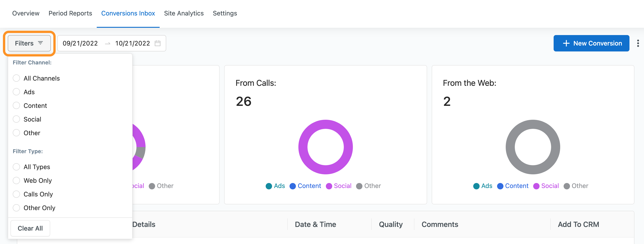Open the start date 09/21/2022 picker

tap(80, 43)
